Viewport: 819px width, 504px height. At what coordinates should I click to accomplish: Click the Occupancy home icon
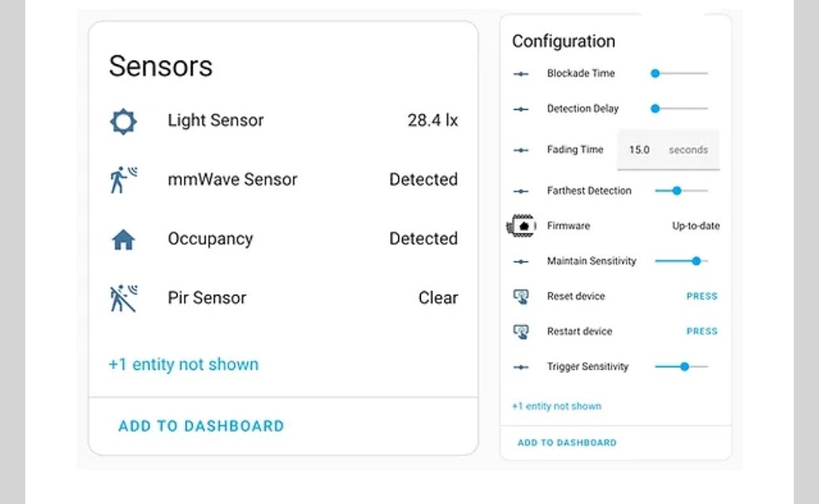(123, 238)
